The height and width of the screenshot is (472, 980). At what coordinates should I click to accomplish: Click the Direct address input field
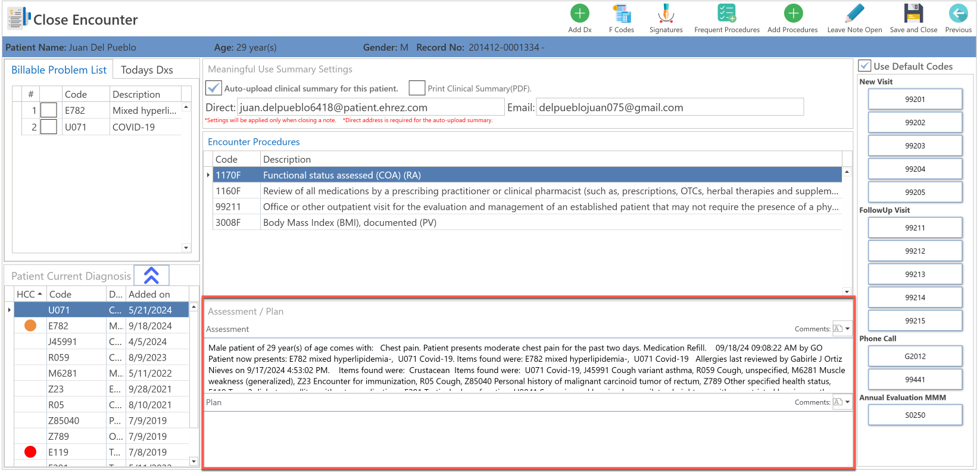click(370, 107)
